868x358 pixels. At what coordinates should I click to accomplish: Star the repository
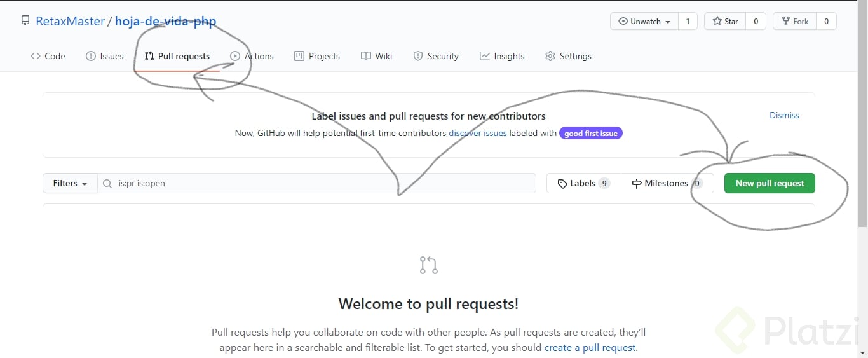coord(725,21)
